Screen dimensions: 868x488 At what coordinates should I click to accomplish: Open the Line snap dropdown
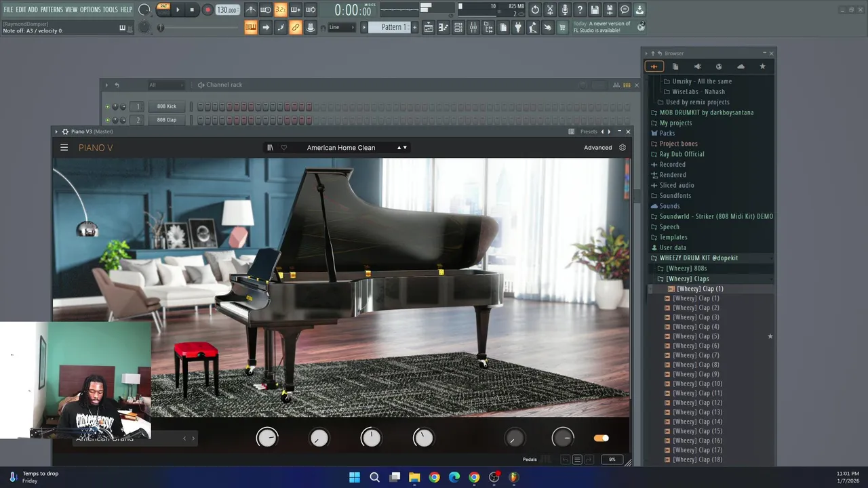click(x=341, y=27)
